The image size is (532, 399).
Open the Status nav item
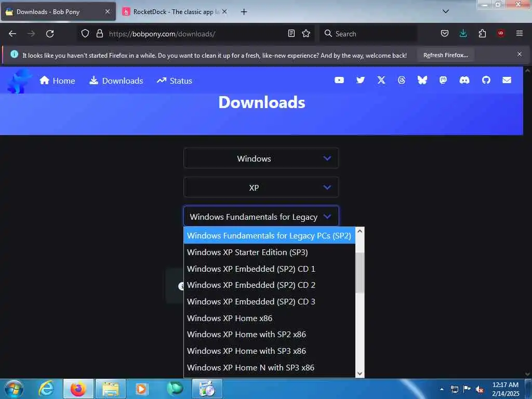pyautogui.click(x=175, y=81)
